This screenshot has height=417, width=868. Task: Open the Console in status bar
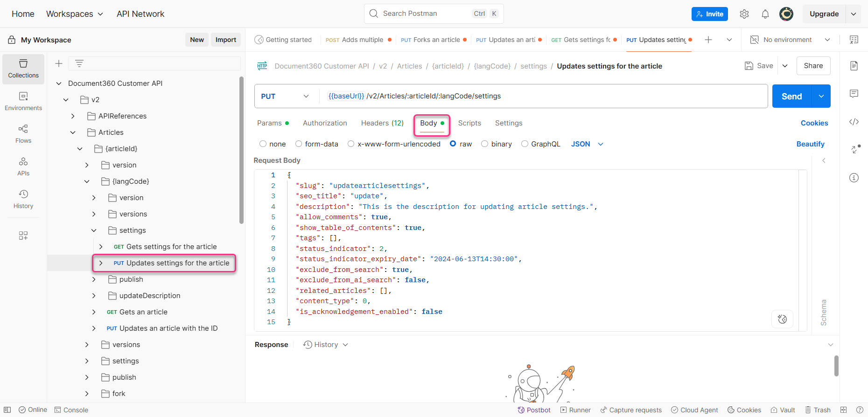click(71, 410)
